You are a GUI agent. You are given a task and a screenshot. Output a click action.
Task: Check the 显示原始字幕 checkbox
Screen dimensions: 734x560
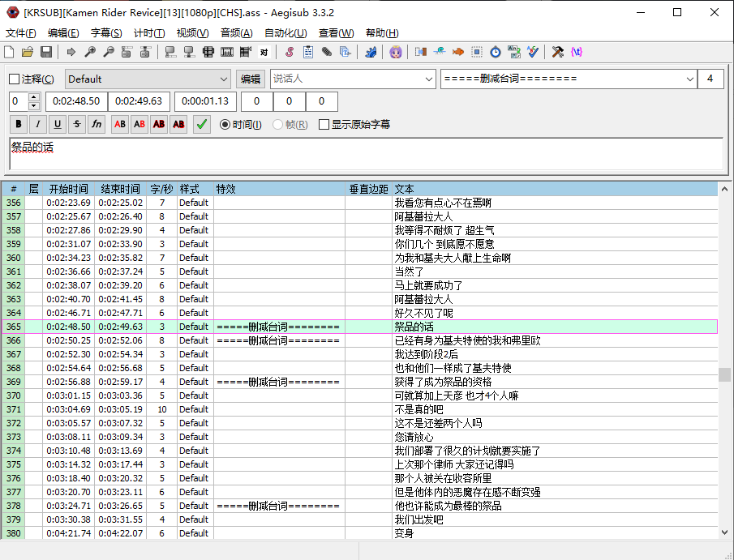324,125
